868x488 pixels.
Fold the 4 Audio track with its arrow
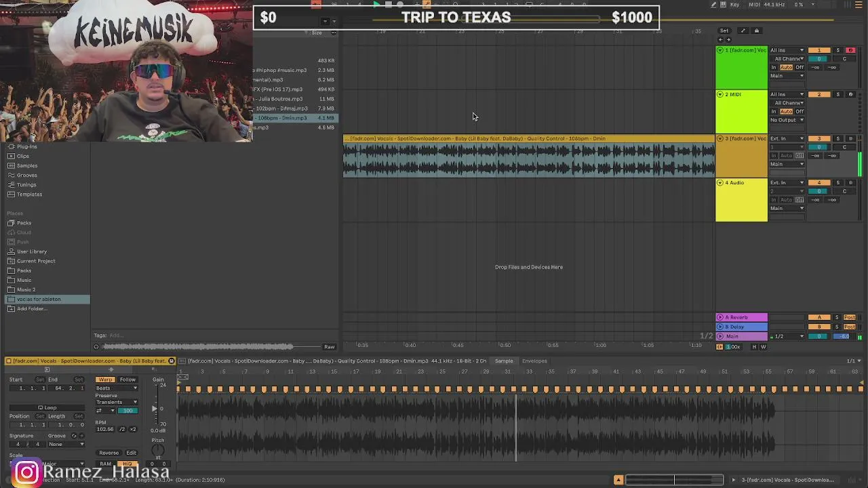[x=720, y=182]
